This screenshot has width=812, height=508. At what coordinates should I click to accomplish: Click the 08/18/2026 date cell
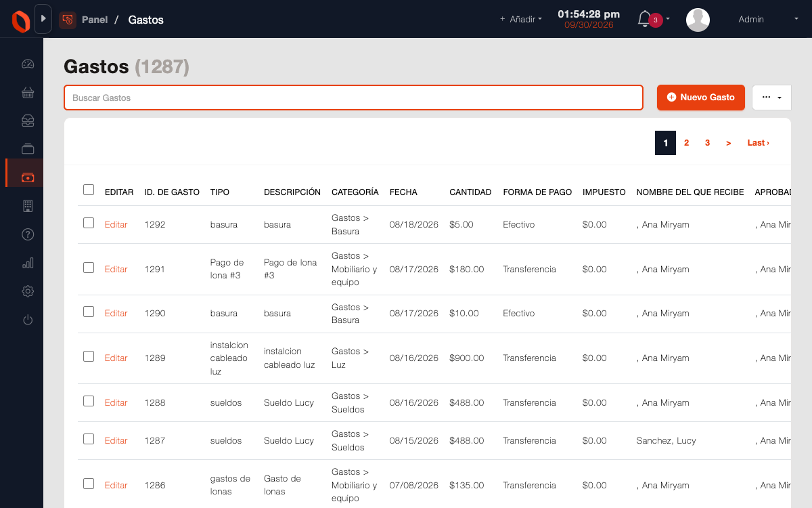tap(414, 224)
